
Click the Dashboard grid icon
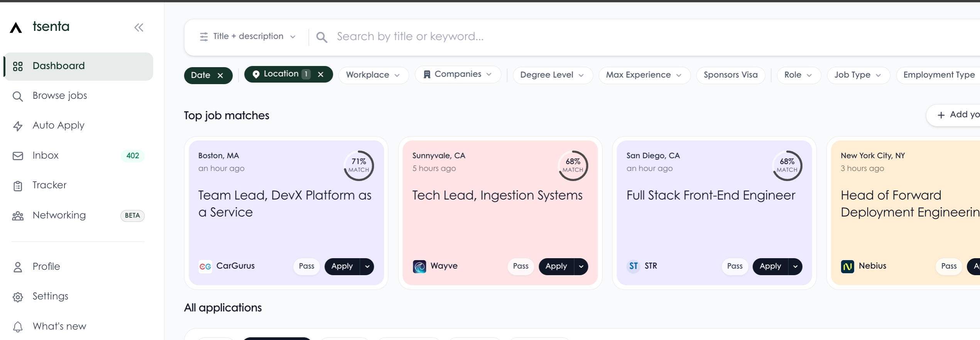pos(18,66)
